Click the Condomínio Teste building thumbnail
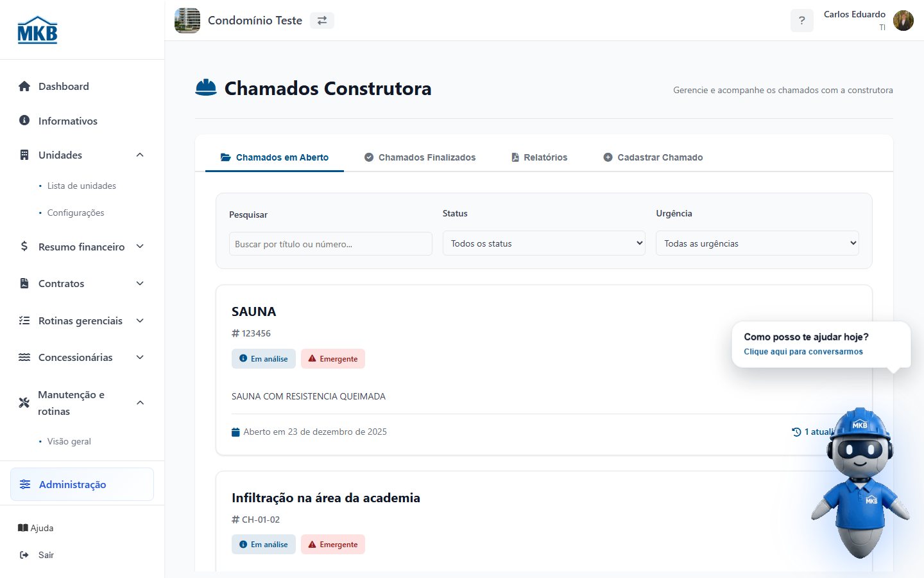Screen dimensions: 924x578 coord(187,21)
